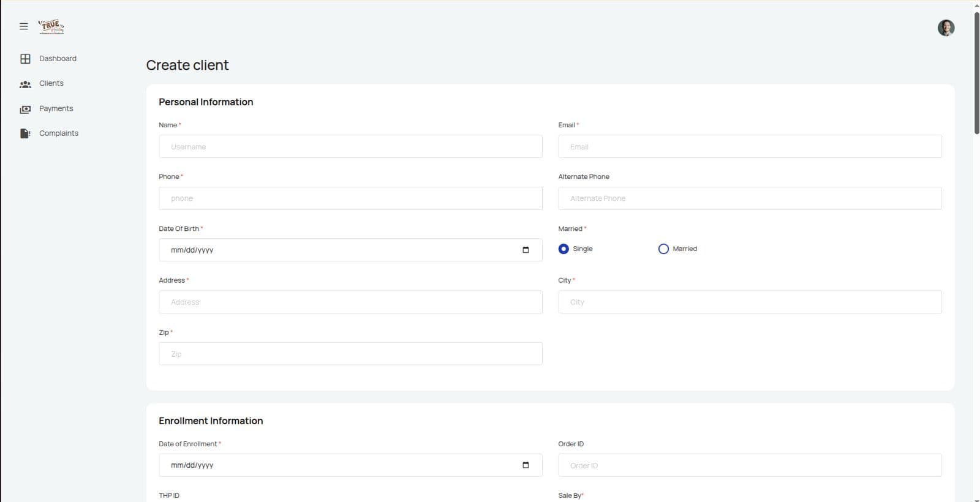
Task: Focus the Order ID input field
Action: pyautogui.click(x=750, y=465)
